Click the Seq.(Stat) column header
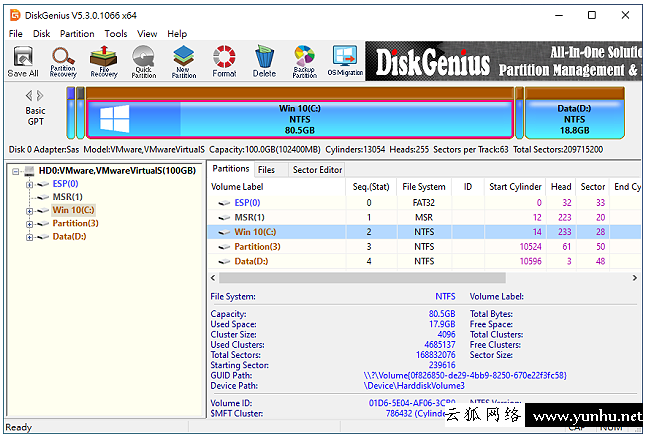646x438 pixels. 371,187
